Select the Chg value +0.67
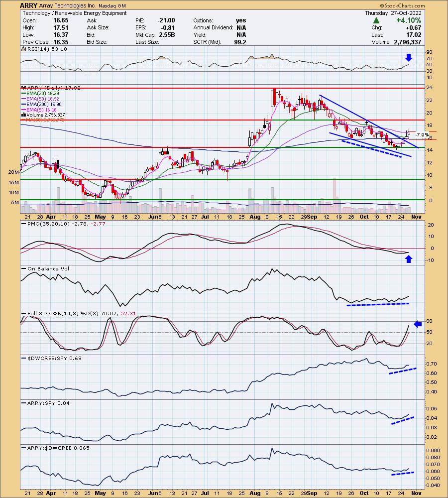The width and height of the screenshot is (448, 498). click(414, 27)
